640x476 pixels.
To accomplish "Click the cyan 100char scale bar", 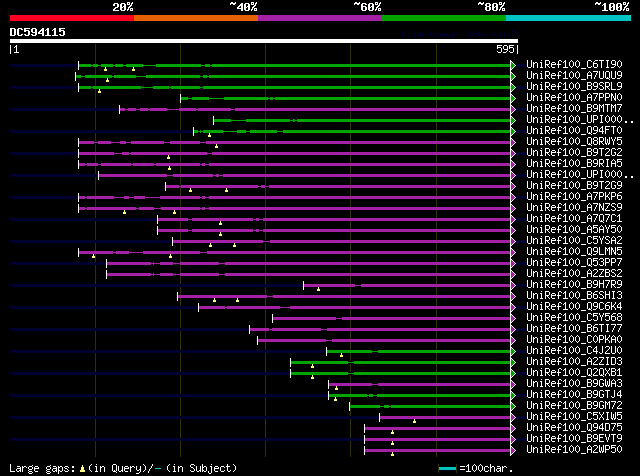I will [447, 468].
